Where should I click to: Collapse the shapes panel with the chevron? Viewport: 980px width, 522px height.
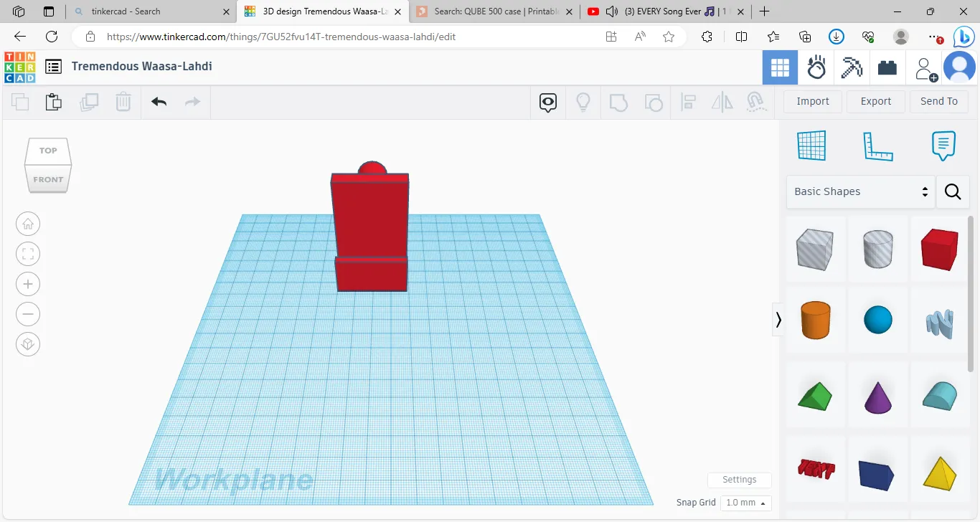pyautogui.click(x=778, y=320)
